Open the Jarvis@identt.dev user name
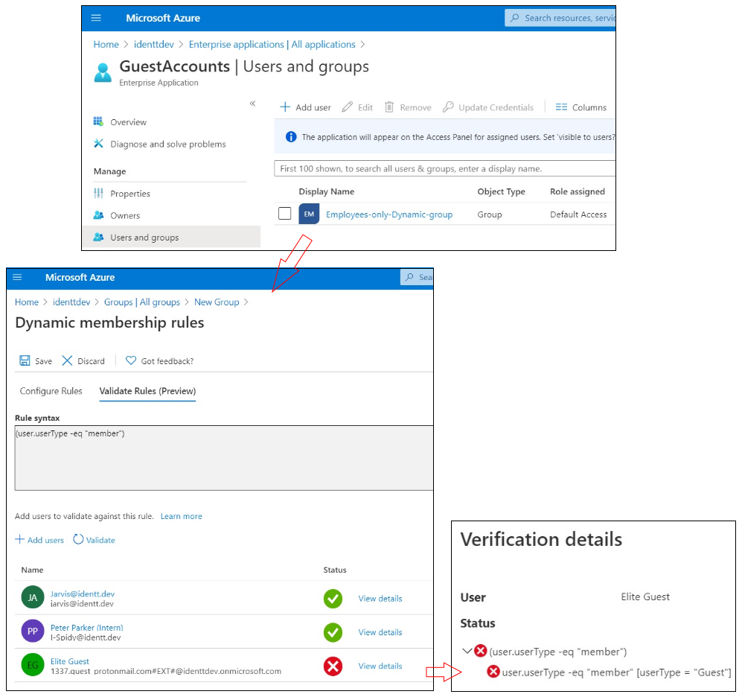 click(x=83, y=594)
